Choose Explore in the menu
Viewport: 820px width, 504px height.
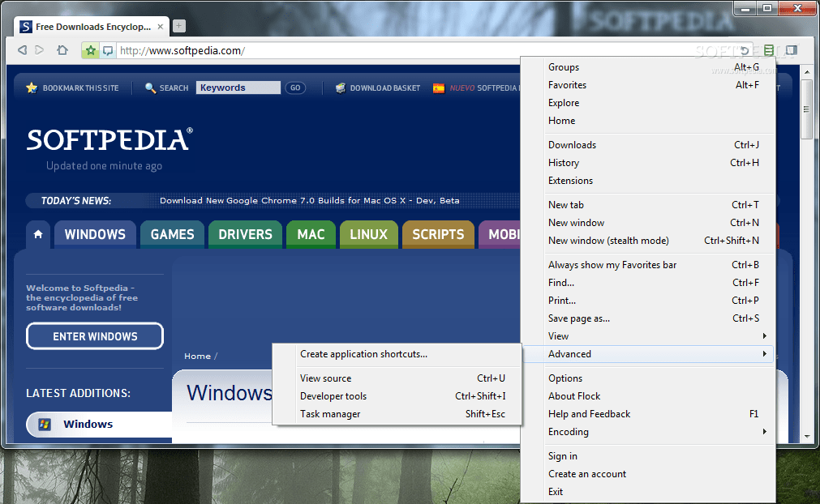coord(649,102)
